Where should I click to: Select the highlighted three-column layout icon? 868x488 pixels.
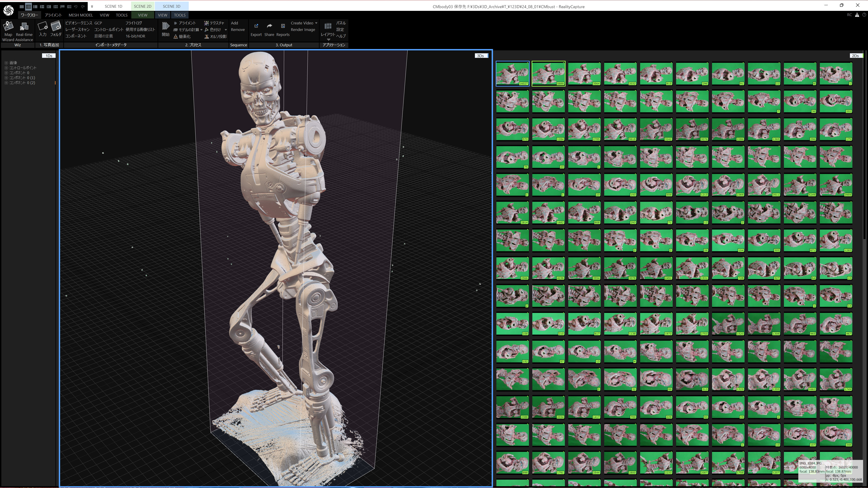pyautogui.click(x=28, y=6)
